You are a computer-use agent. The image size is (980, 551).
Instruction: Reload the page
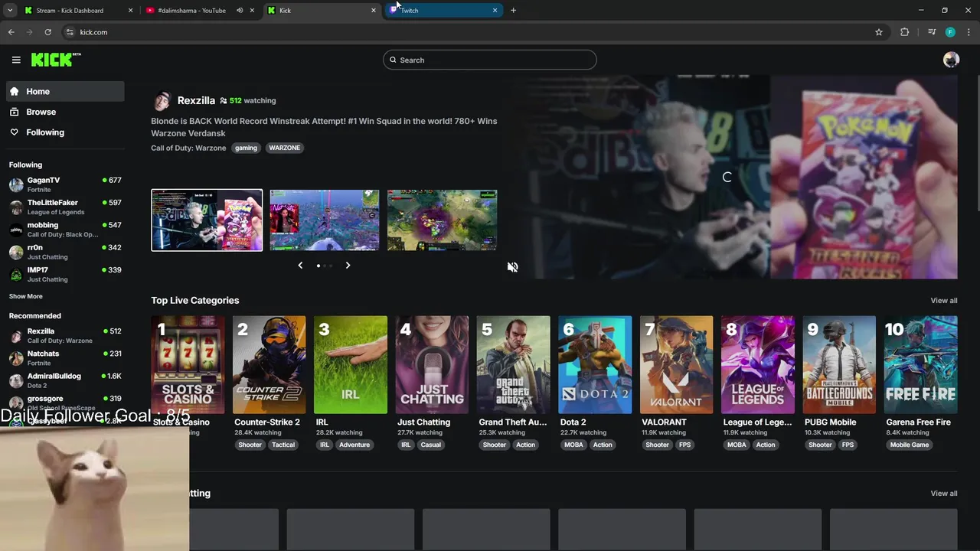pos(47,32)
